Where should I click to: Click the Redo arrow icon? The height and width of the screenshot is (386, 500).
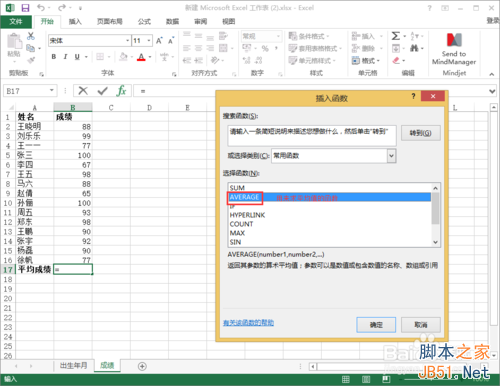click(62, 8)
